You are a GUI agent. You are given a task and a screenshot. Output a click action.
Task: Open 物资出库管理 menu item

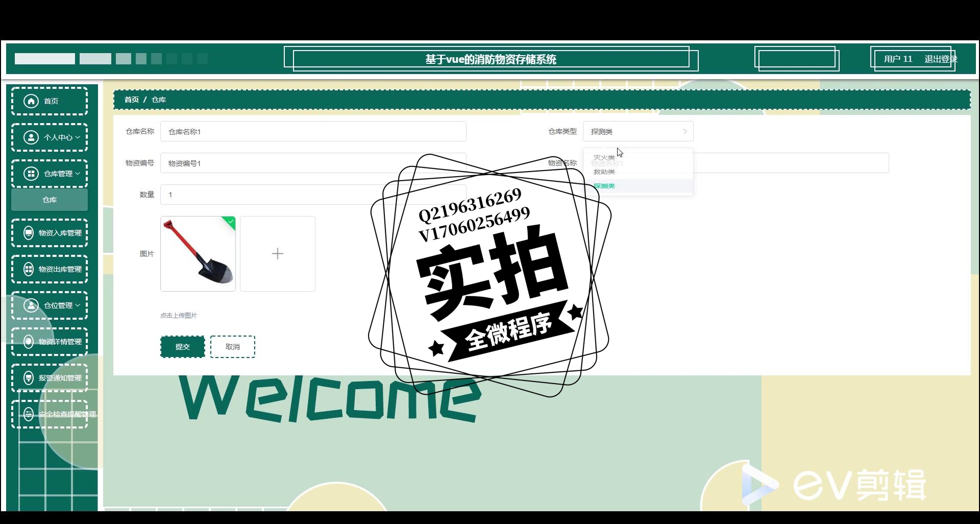point(50,269)
